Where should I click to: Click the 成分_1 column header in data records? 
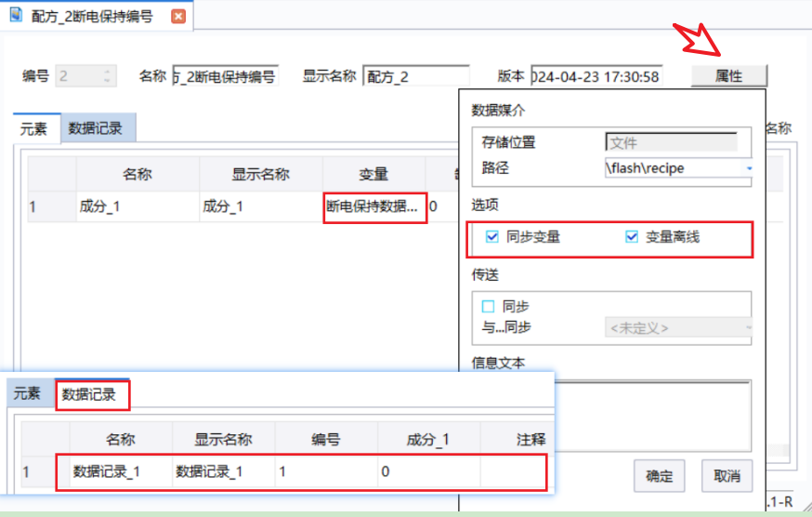[429, 439]
